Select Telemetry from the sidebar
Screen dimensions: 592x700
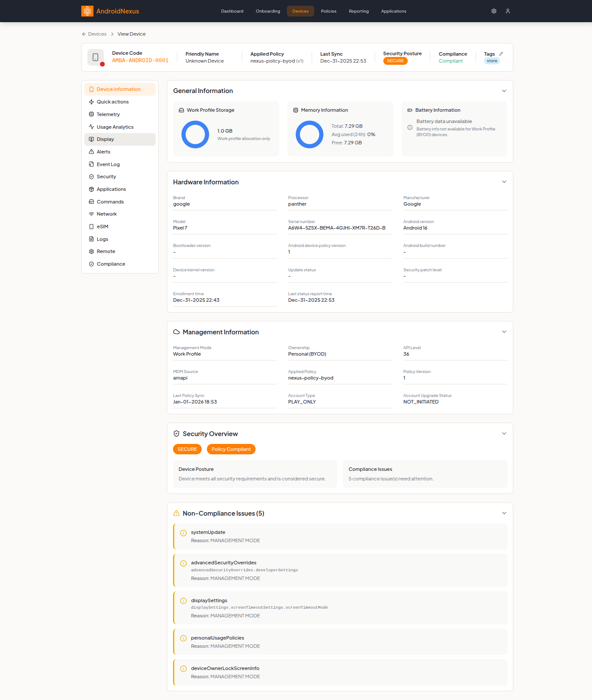tap(108, 114)
